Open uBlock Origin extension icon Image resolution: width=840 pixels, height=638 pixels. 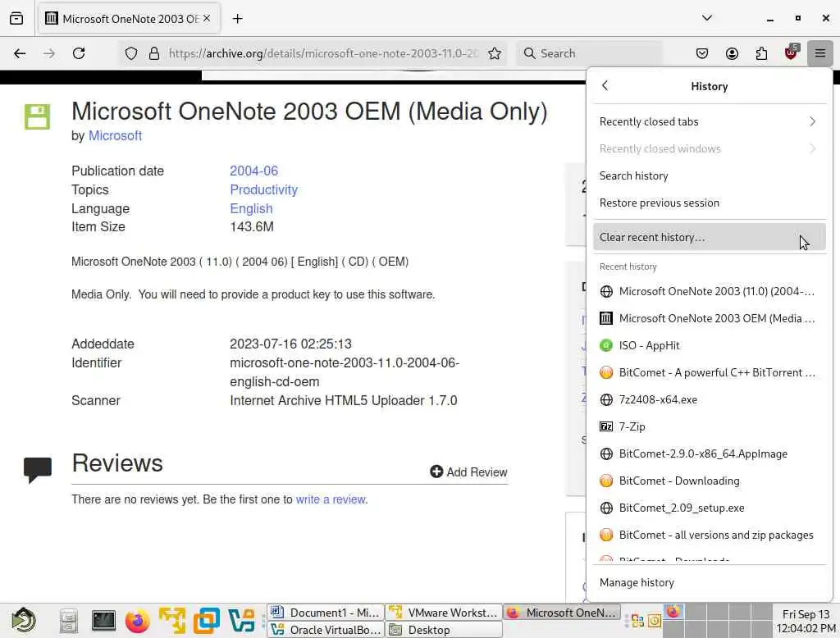point(791,52)
